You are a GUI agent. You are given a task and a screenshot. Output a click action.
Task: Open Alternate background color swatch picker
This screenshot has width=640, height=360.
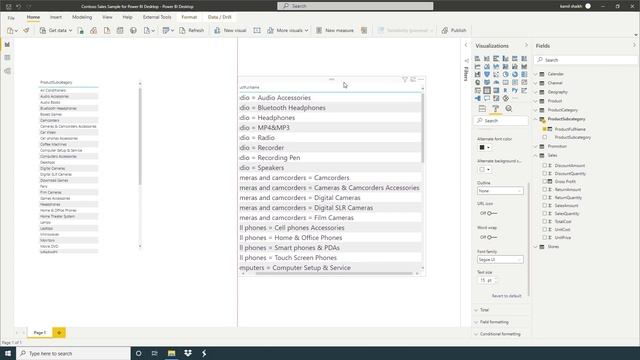coord(484,169)
